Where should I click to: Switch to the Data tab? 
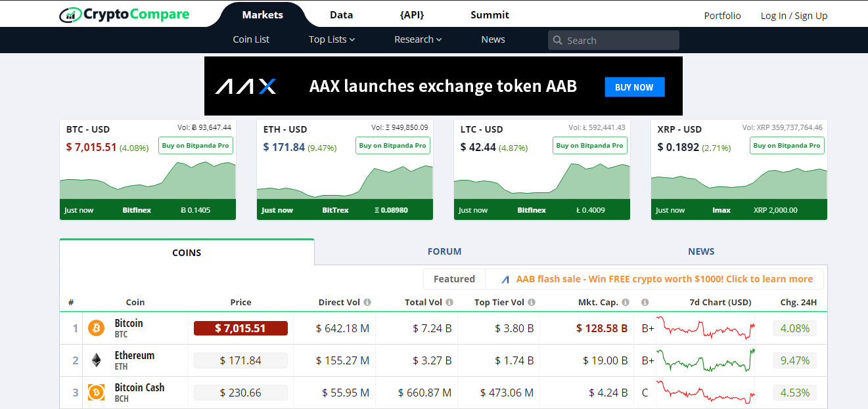tap(341, 14)
